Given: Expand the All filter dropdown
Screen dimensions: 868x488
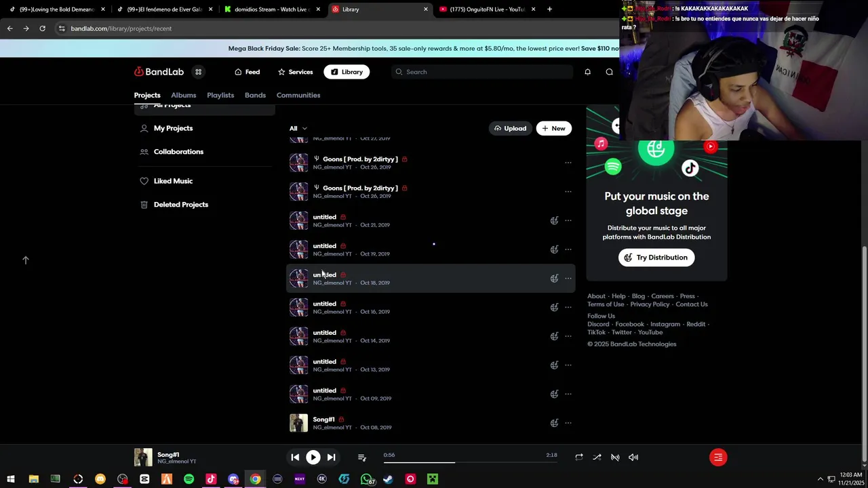Looking at the screenshot, I should click(x=298, y=128).
